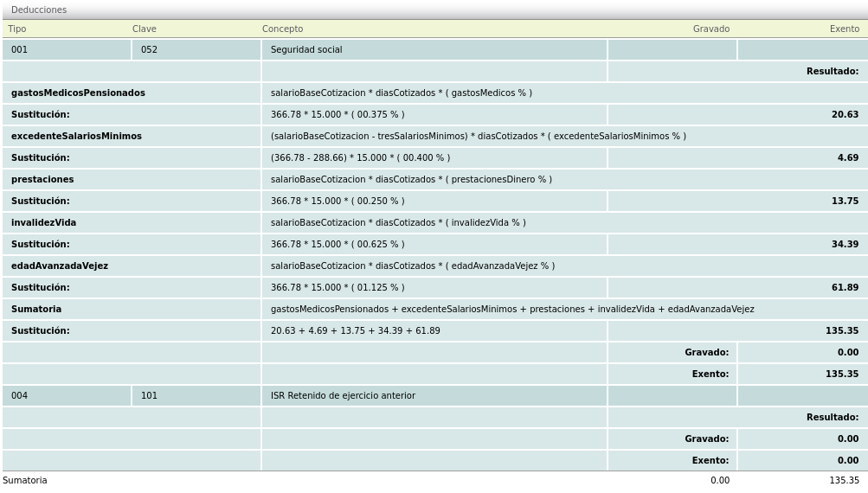Click the clave 052 cell
The image size is (868, 493).
click(x=150, y=49)
